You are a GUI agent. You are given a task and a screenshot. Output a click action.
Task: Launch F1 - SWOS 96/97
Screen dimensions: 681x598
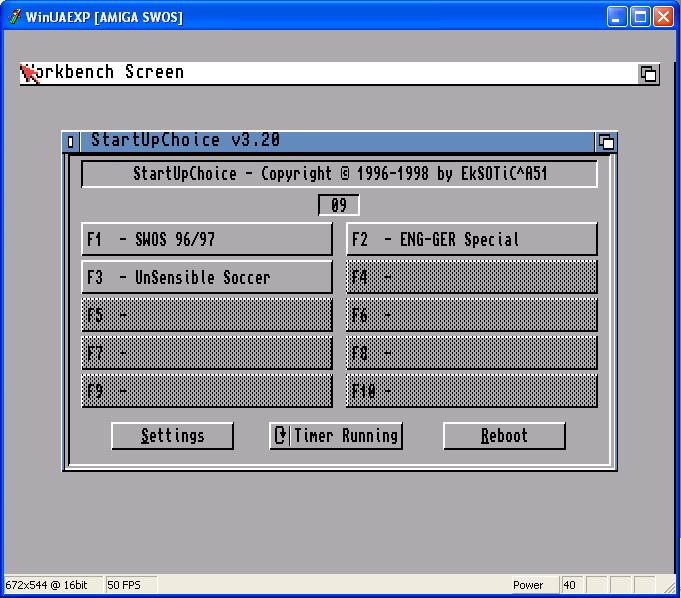point(207,239)
